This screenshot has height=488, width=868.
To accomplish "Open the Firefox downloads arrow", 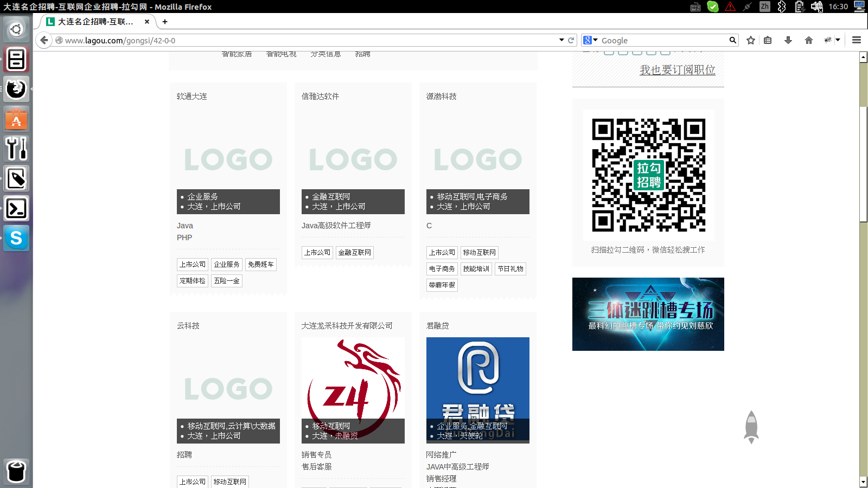I will pos(788,40).
